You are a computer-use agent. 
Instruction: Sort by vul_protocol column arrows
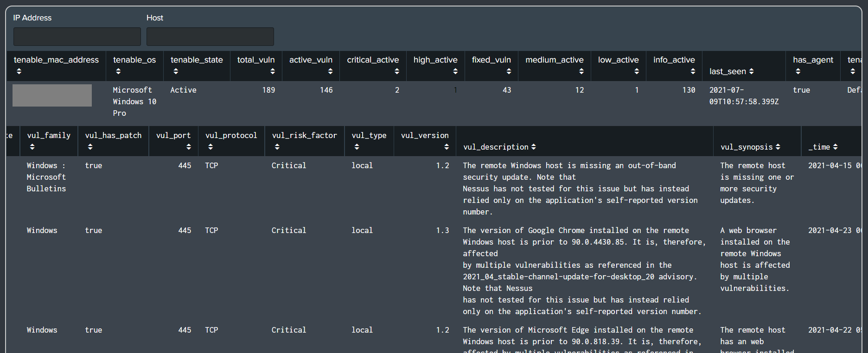(x=211, y=147)
